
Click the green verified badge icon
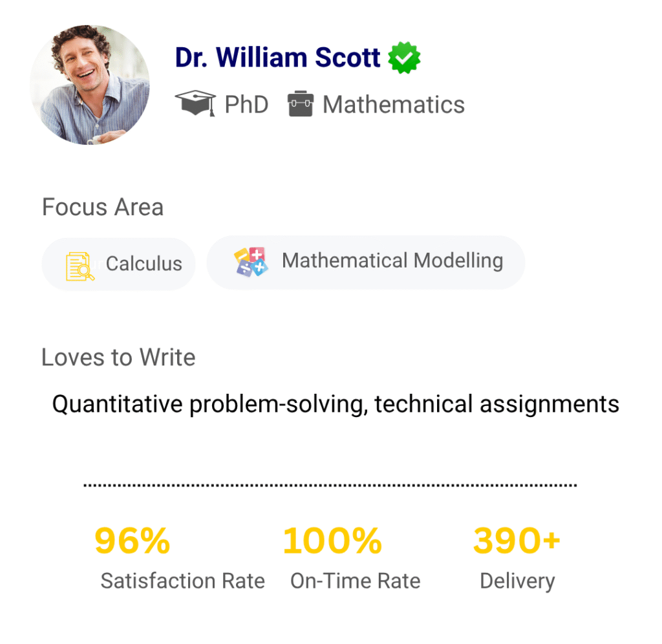click(404, 58)
